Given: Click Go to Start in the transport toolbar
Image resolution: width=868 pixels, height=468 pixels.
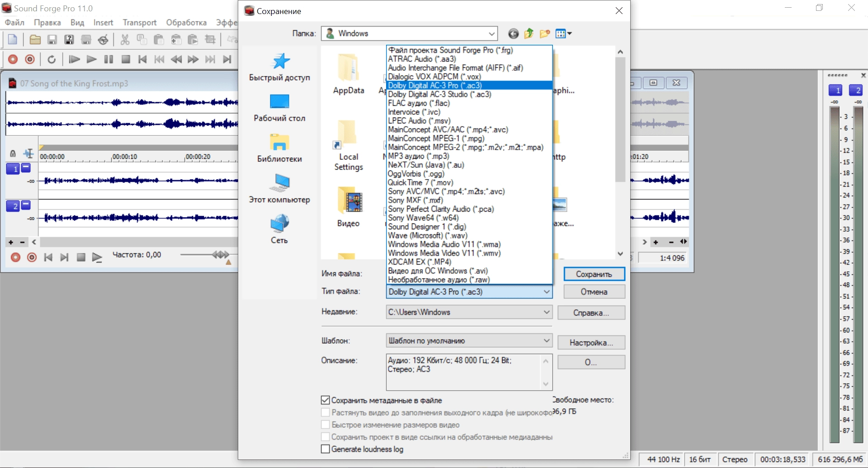Looking at the screenshot, I should (142, 59).
